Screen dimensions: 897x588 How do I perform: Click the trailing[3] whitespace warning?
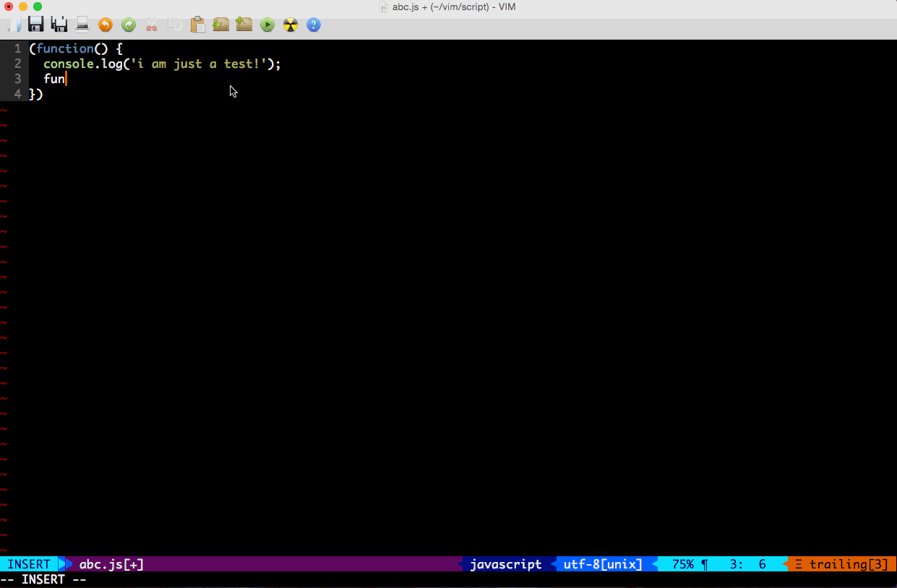(x=849, y=564)
